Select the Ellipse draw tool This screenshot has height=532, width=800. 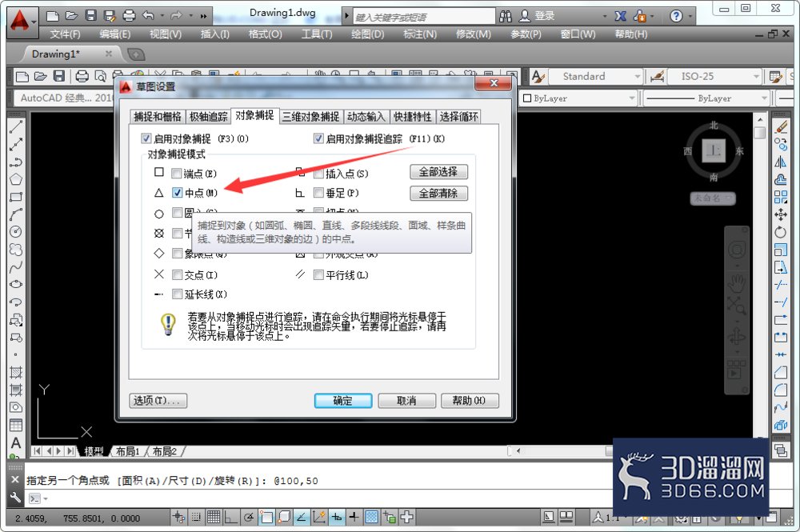click(16, 284)
